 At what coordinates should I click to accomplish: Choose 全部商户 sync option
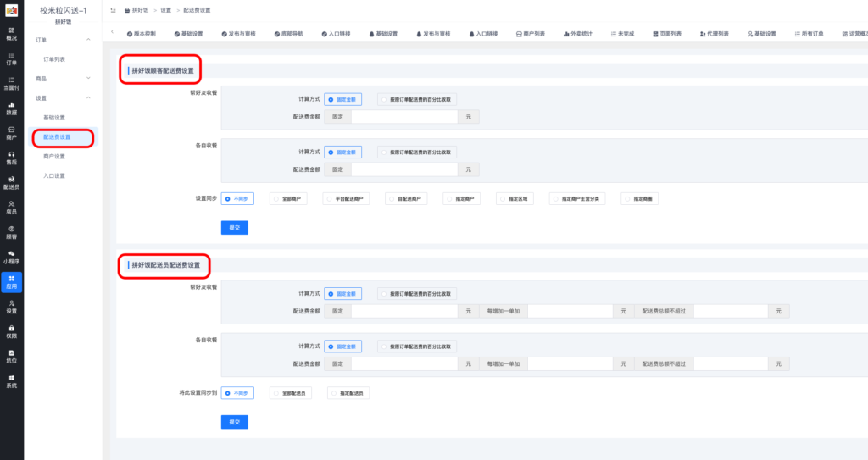(288, 199)
